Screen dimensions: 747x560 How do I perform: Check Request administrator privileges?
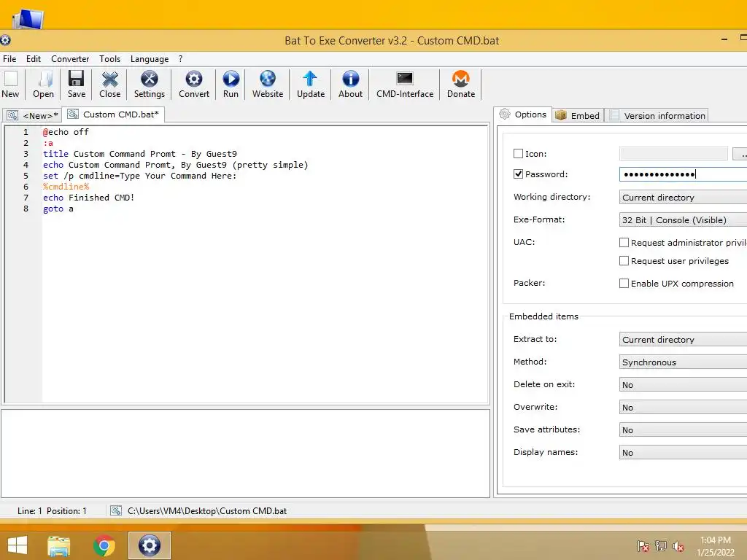[624, 242]
